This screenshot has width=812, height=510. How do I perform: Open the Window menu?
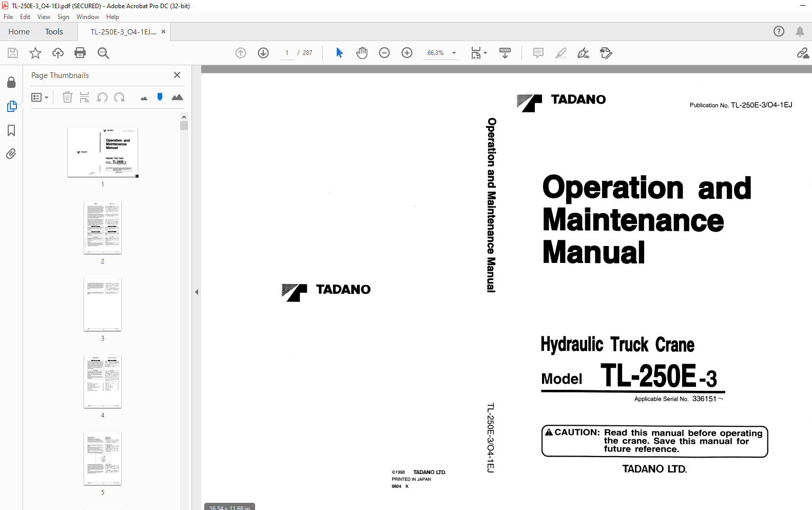88,17
